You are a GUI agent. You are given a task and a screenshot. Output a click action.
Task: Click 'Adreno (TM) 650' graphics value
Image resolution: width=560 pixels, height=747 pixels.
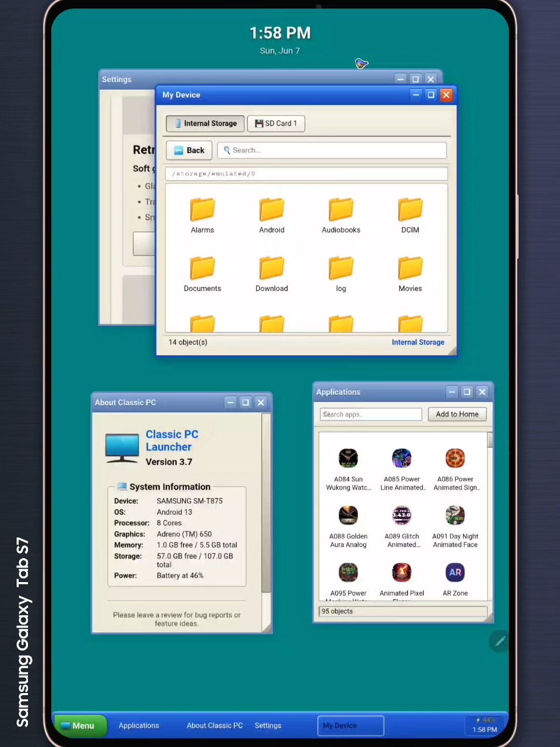tap(184, 534)
